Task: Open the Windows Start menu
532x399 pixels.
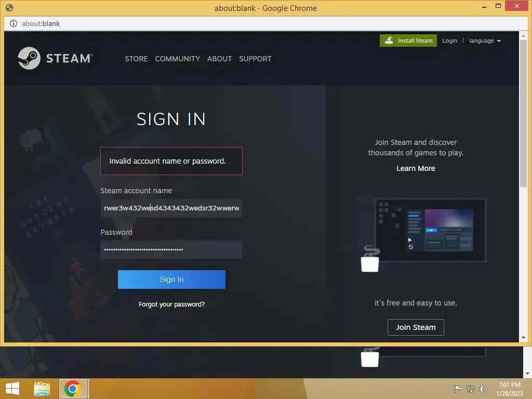Action: click(x=12, y=389)
